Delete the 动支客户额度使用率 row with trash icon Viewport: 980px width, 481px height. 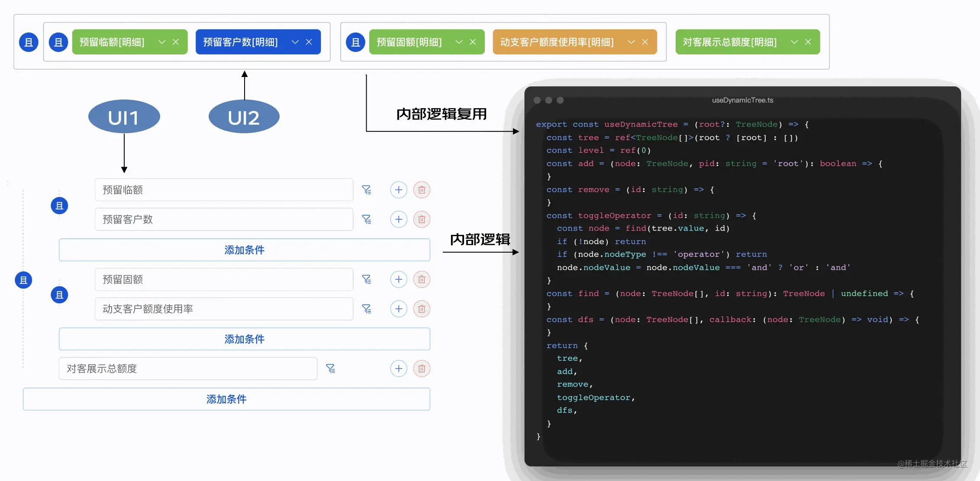click(x=422, y=309)
